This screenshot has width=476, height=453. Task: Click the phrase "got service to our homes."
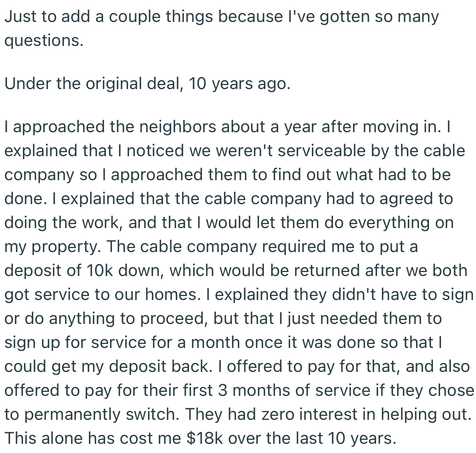point(101,294)
